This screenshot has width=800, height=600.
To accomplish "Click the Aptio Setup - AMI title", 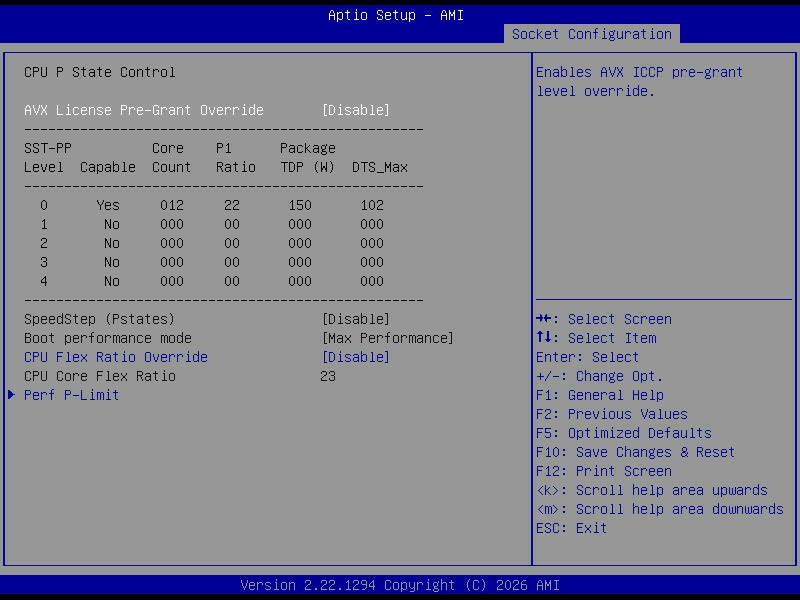I will click(396, 15).
